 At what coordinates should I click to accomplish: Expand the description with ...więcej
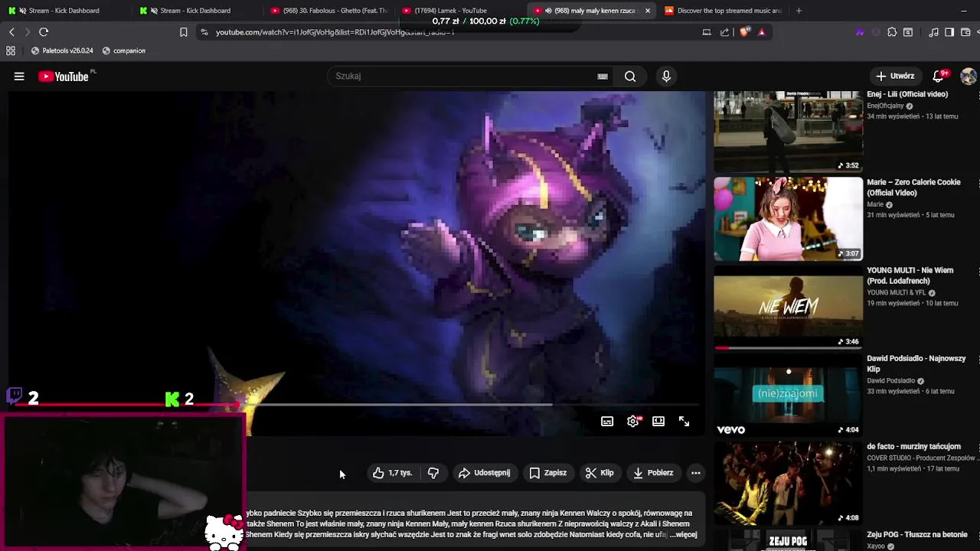(683, 534)
